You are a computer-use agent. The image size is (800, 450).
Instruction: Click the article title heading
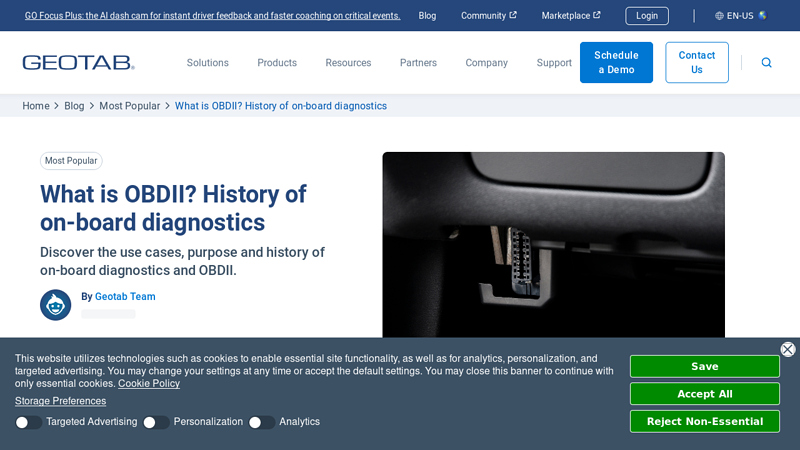(x=173, y=208)
